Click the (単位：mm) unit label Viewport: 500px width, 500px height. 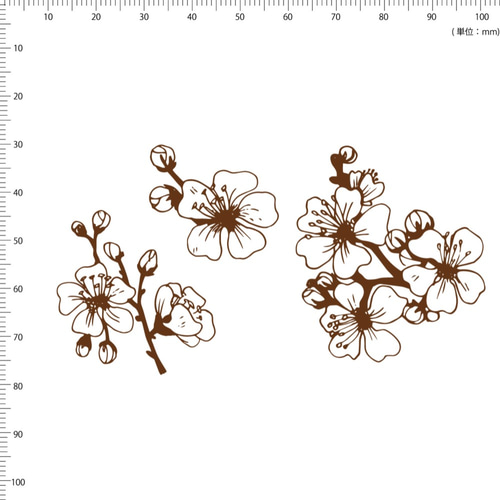point(476,32)
